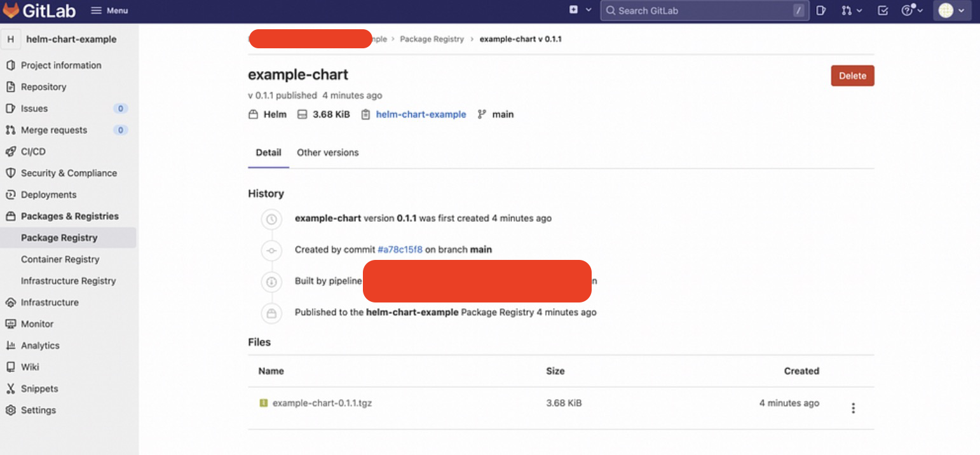Viewport: 980px width, 455px height.
Task: Click the package size disk icon
Action: point(303,114)
